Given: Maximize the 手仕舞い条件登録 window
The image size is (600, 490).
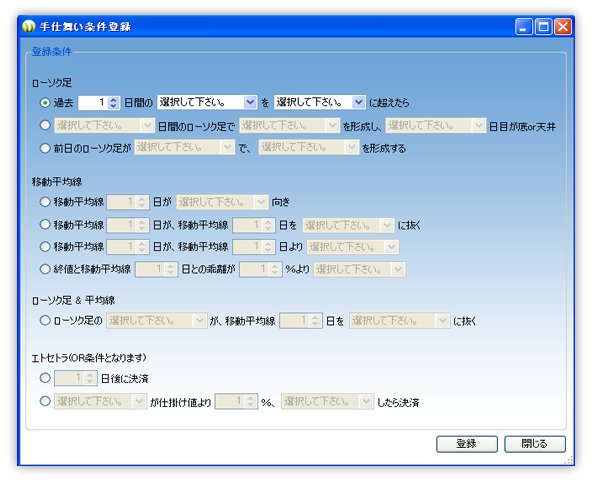Looking at the screenshot, I should 543,27.
